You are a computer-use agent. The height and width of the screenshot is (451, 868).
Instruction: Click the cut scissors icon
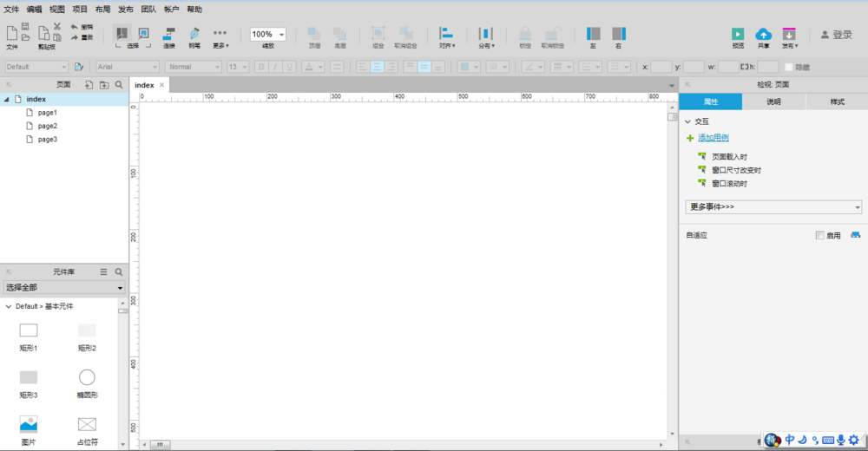point(57,26)
